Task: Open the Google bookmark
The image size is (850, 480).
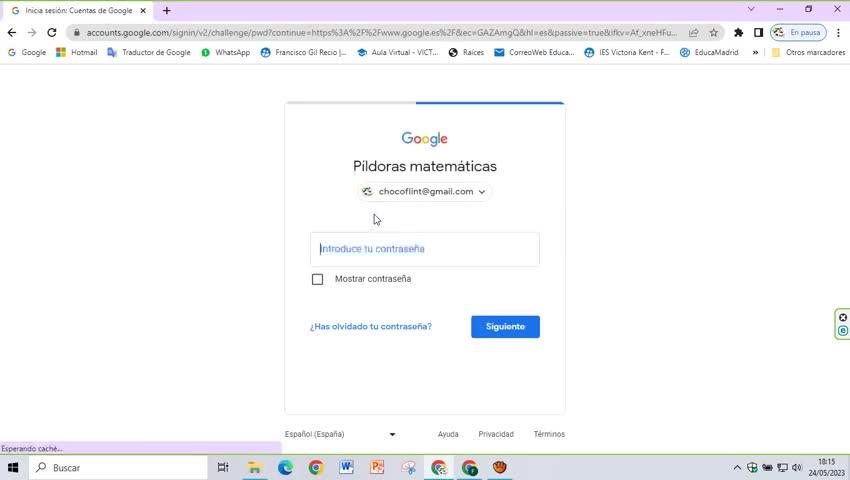Action: [x=27, y=52]
